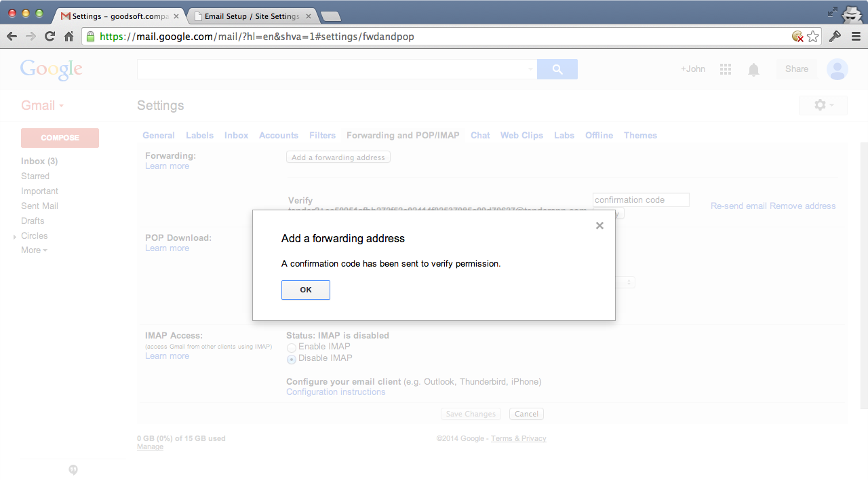Bookmark this page with the star icon
This screenshot has width=868, height=481.
[x=813, y=37]
